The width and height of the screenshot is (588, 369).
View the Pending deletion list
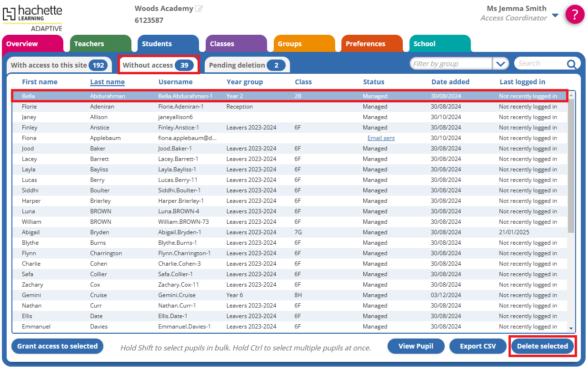click(247, 65)
